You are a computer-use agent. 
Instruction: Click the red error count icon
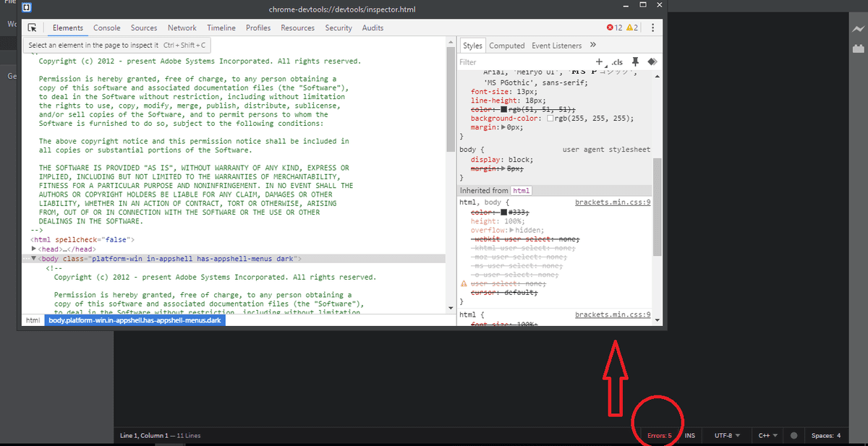[x=610, y=28]
